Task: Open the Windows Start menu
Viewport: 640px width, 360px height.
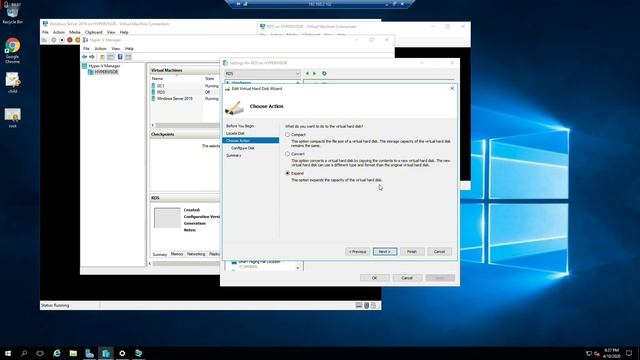Action: tap(8, 353)
